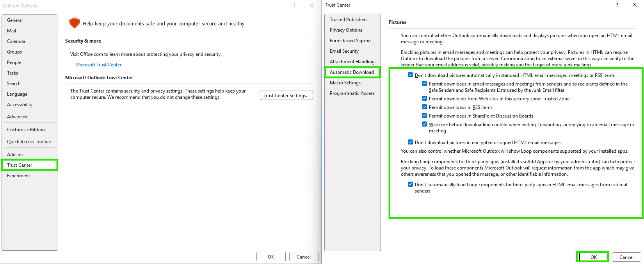Follow the Microsoft Trust Center link

click(x=98, y=65)
